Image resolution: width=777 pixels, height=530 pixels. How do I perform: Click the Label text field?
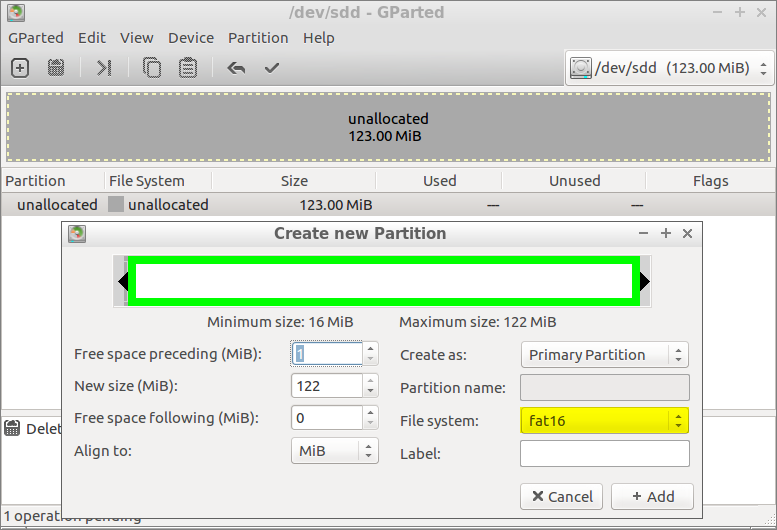pos(605,454)
